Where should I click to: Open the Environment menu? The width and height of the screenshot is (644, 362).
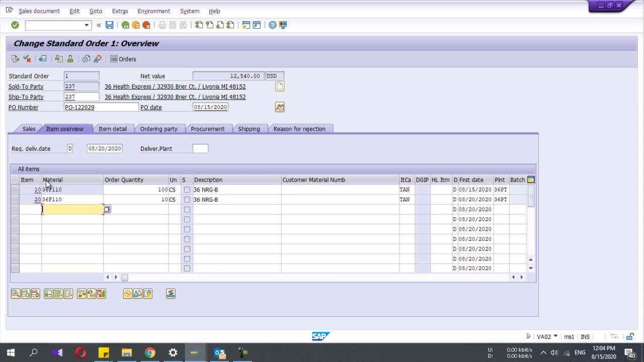tap(153, 11)
